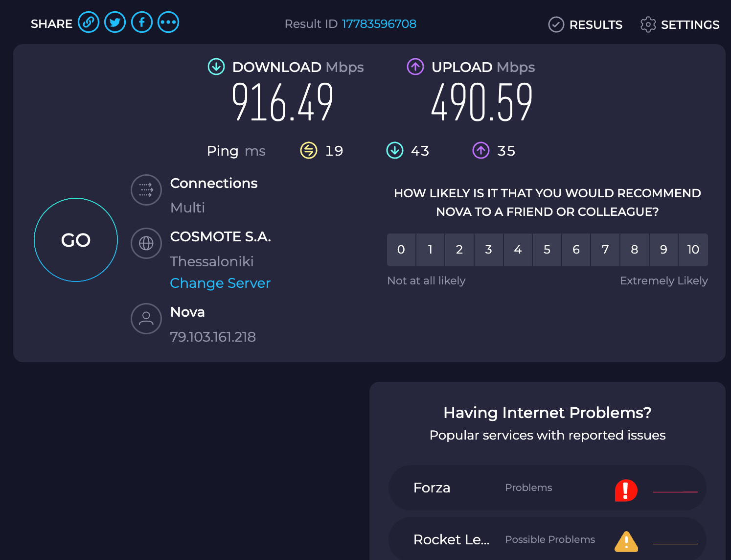Open the Forza problems row
The height and width of the screenshot is (560, 731).
click(548, 488)
